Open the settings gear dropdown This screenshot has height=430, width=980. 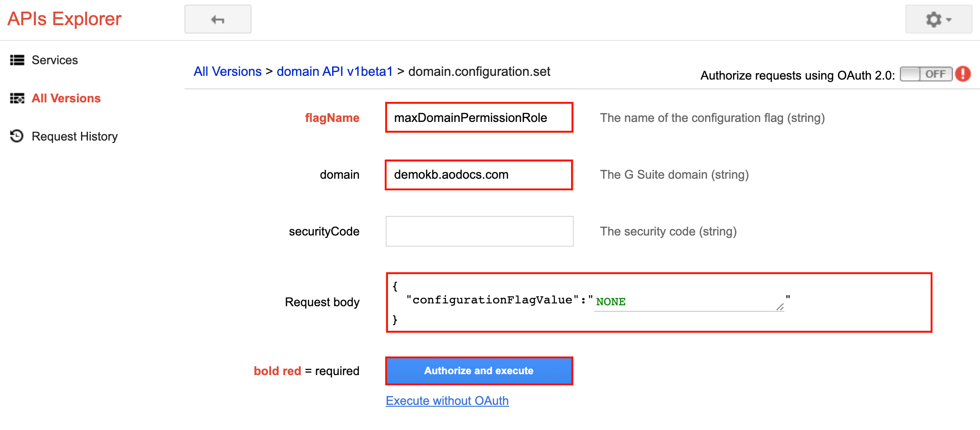point(939,19)
